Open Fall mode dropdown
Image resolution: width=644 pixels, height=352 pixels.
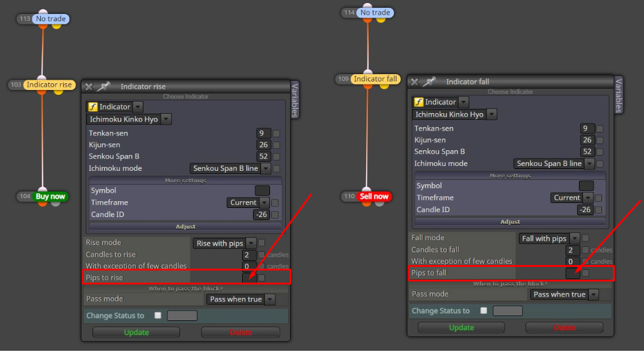tap(575, 238)
